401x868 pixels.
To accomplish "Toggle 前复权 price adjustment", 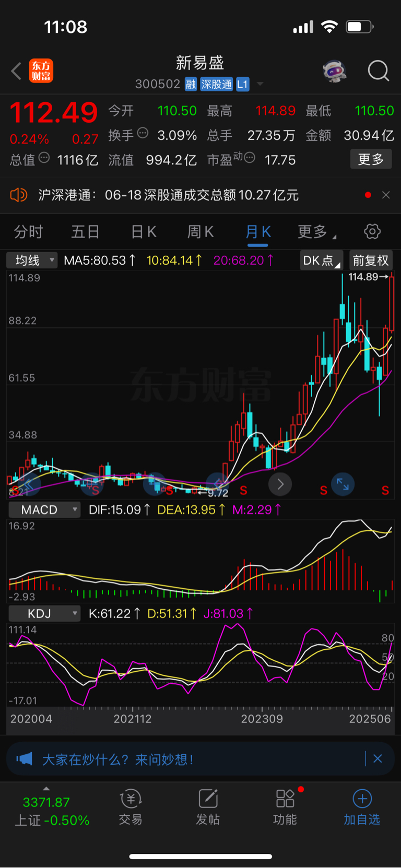I will pos(371,260).
